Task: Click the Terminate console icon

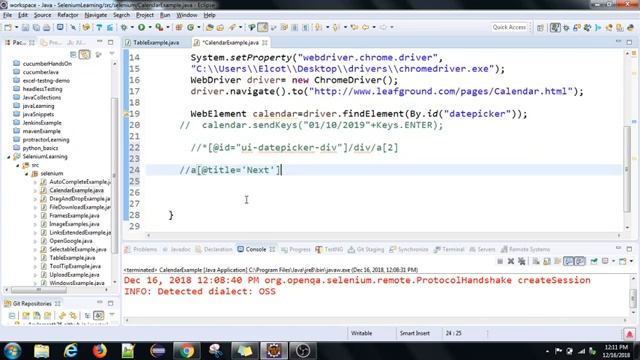Action: [500, 261]
